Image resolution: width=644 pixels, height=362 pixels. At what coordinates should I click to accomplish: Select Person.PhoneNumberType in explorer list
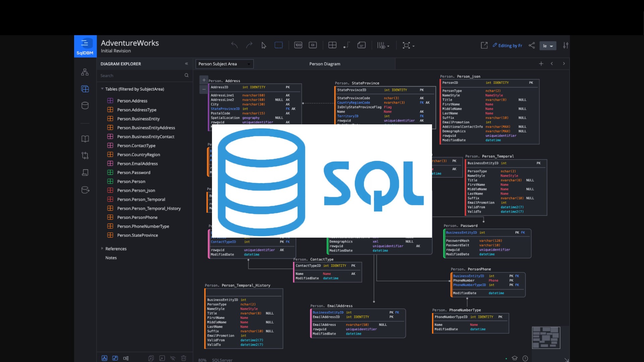pyautogui.click(x=143, y=226)
